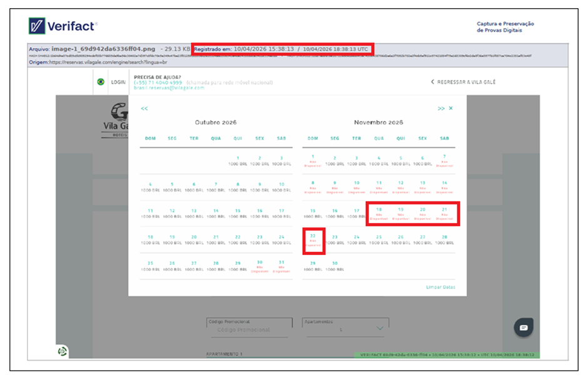
Task: Select November 17 in the calendar
Action: pyautogui.click(x=357, y=214)
